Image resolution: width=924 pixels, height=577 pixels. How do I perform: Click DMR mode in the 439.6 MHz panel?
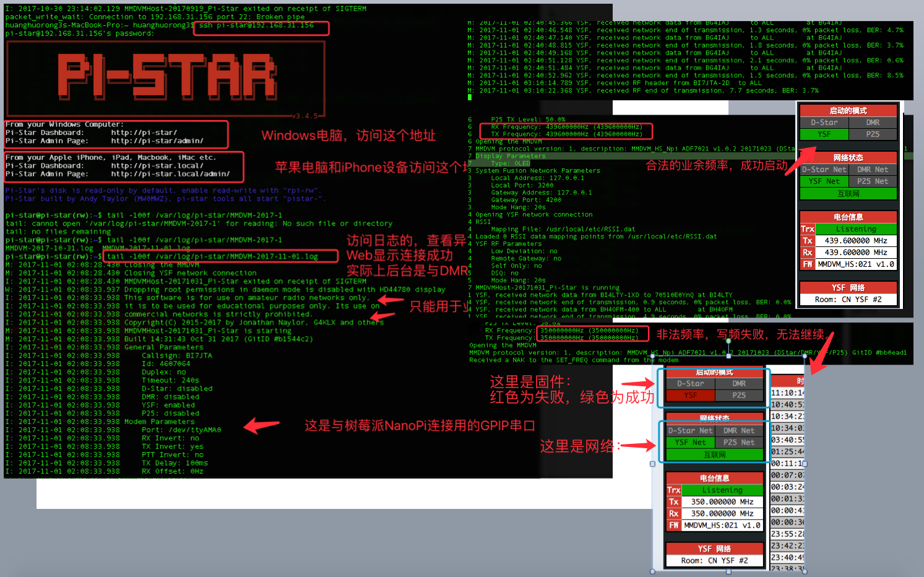pyautogui.click(x=873, y=123)
